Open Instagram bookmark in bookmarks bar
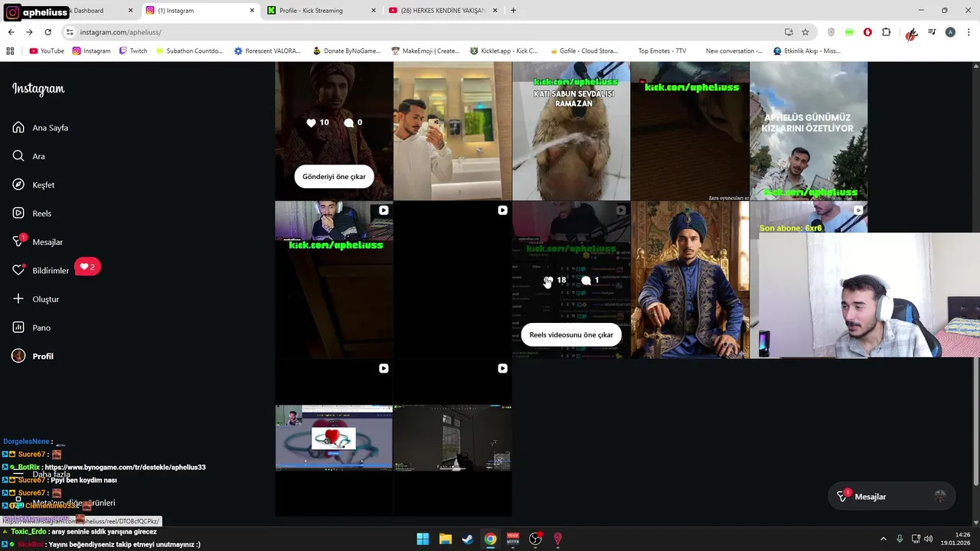980x551 pixels. [x=91, y=51]
